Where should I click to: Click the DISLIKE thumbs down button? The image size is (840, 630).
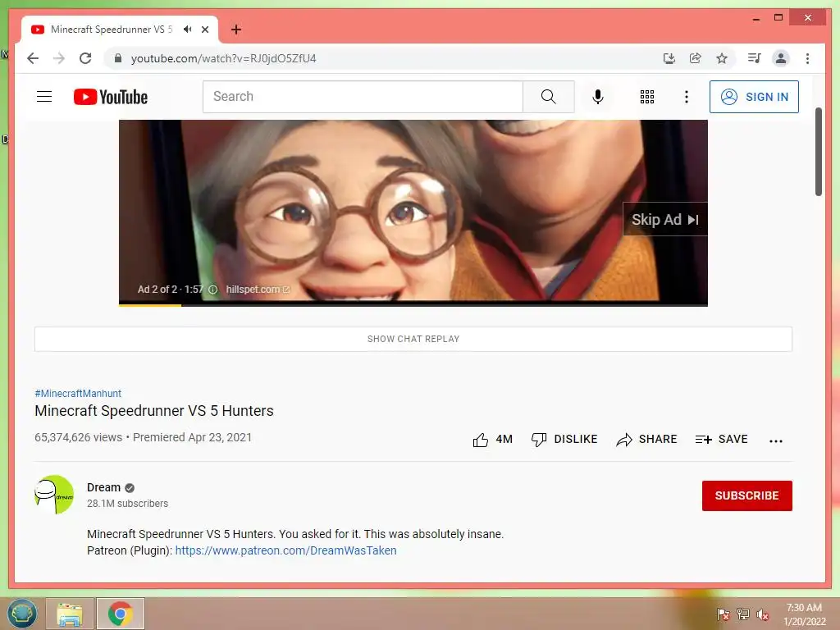[x=564, y=440]
